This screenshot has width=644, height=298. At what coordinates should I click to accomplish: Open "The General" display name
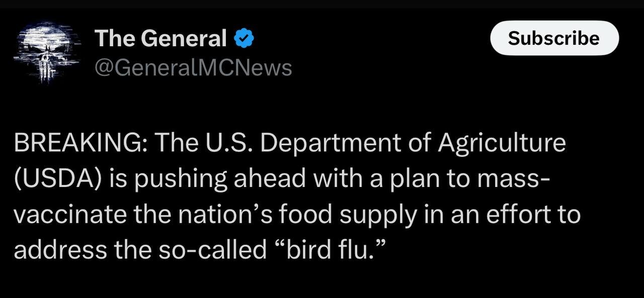pyautogui.click(x=160, y=39)
